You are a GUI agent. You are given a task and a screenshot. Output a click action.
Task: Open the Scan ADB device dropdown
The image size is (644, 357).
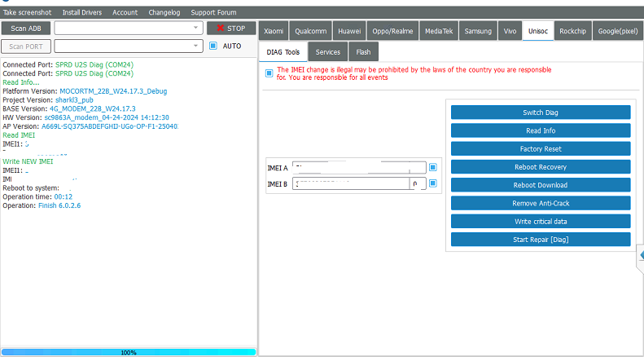pos(129,28)
